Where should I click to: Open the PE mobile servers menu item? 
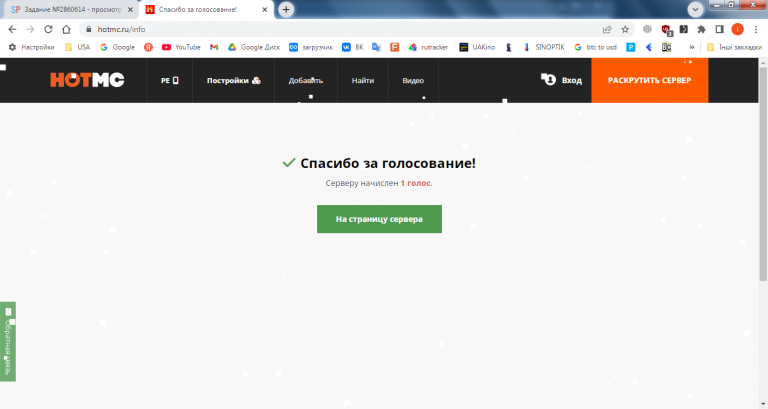(x=169, y=80)
